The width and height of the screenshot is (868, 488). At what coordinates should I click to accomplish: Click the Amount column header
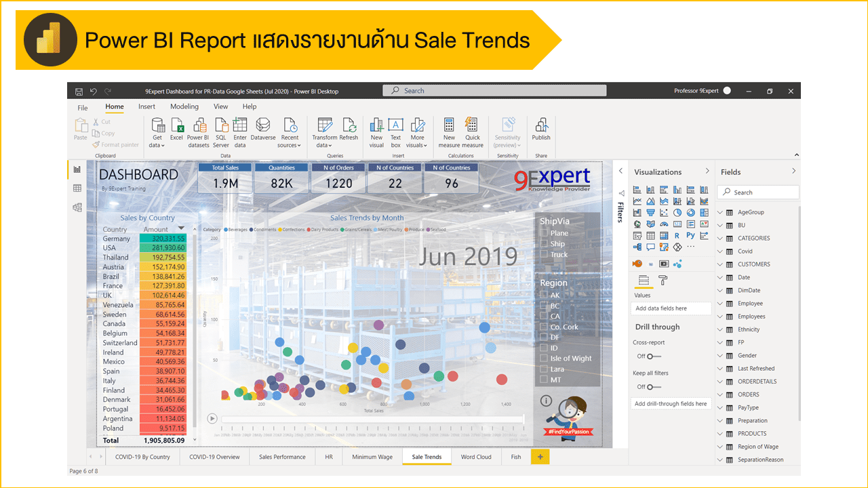[x=156, y=229]
